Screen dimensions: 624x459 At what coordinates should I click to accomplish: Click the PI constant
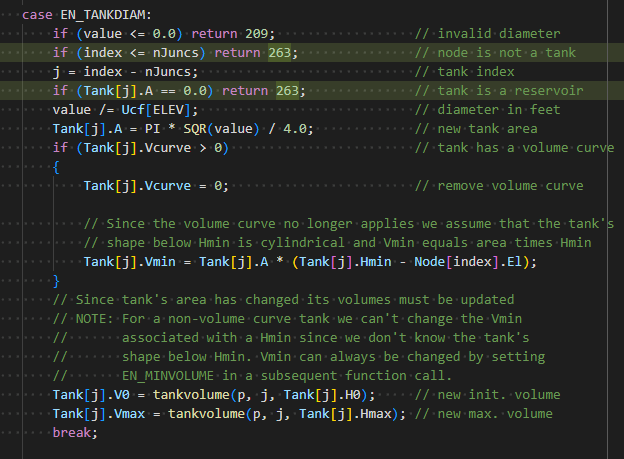(152, 129)
